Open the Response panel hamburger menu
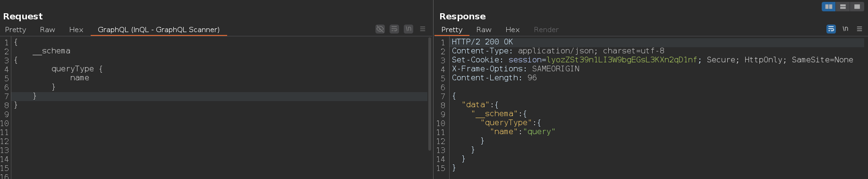Image resolution: width=868 pixels, height=179 pixels. click(x=859, y=29)
